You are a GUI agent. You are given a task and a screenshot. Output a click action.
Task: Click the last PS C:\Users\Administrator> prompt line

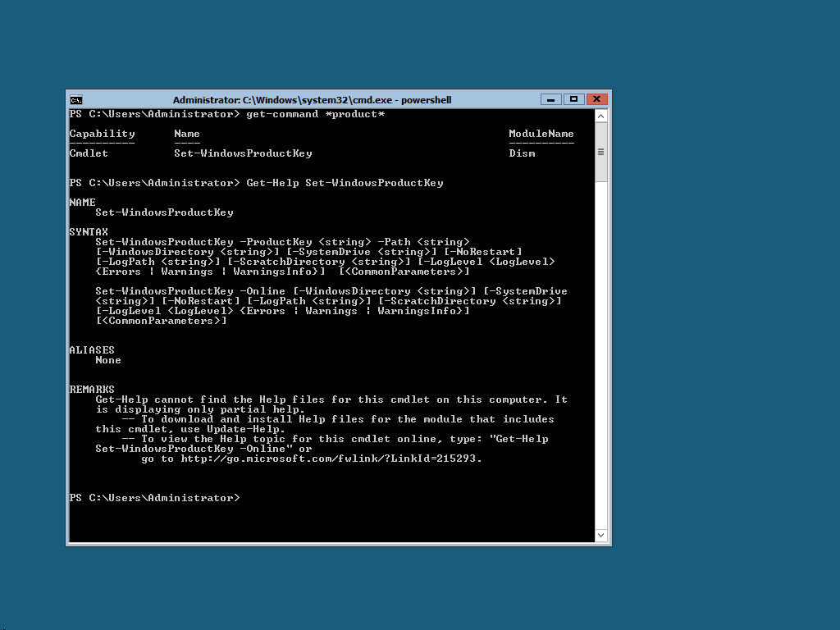pyautogui.click(x=155, y=498)
